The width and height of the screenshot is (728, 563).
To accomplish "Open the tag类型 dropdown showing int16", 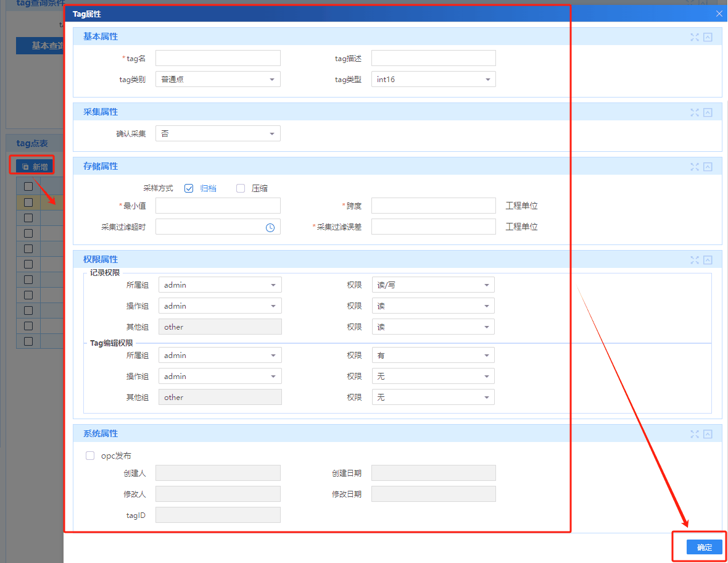I will [x=433, y=80].
